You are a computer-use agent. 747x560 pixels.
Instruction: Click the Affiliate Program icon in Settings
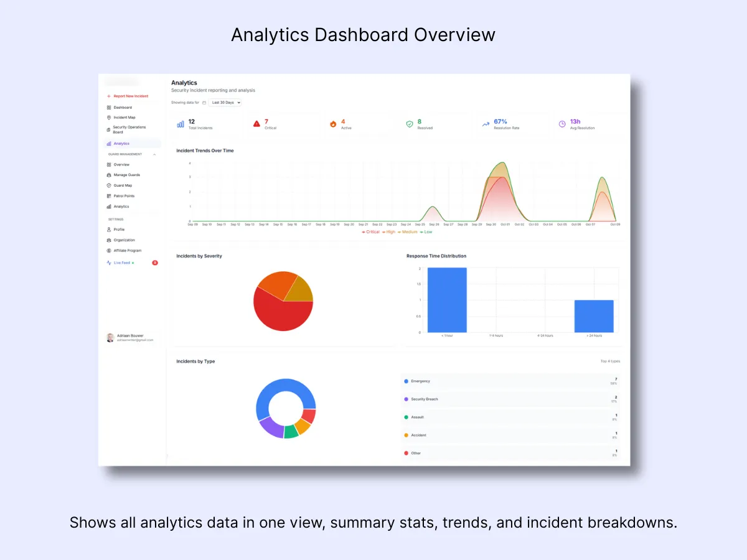pyautogui.click(x=109, y=250)
